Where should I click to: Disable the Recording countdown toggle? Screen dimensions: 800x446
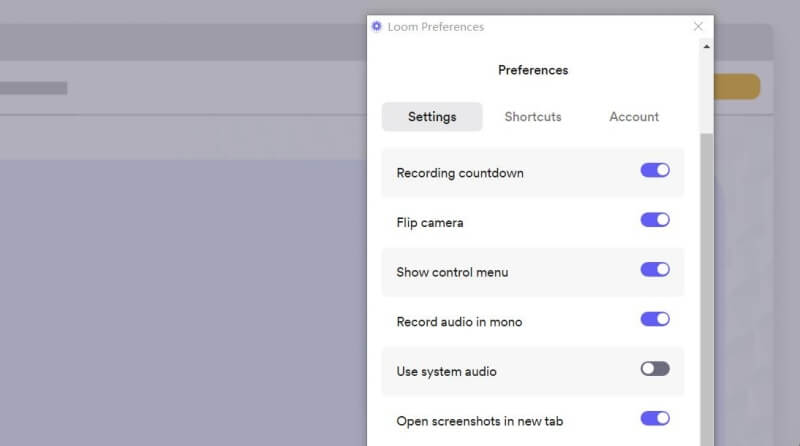point(655,171)
